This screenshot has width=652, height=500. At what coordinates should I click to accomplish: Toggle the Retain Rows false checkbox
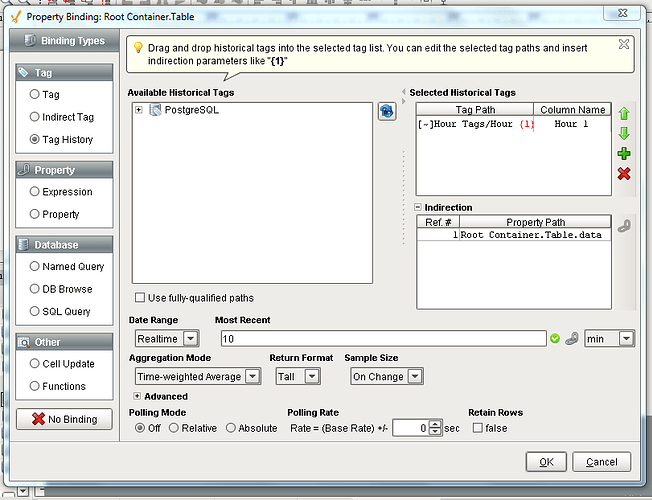click(478, 428)
